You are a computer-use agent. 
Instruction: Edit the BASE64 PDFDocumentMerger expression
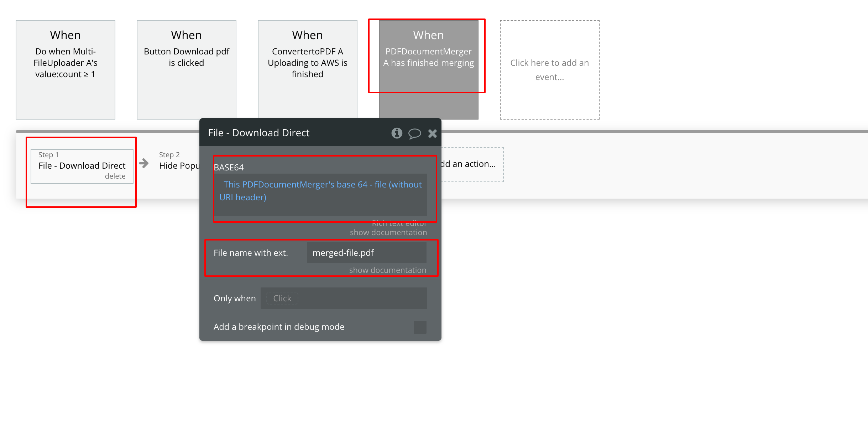pyautogui.click(x=320, y=195)
